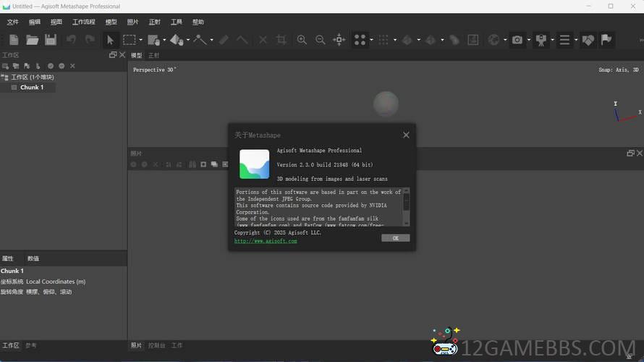The height and width of the screenshot is (362, 644).
Task: Click the Reset View icon
Action: coord(339,40)
